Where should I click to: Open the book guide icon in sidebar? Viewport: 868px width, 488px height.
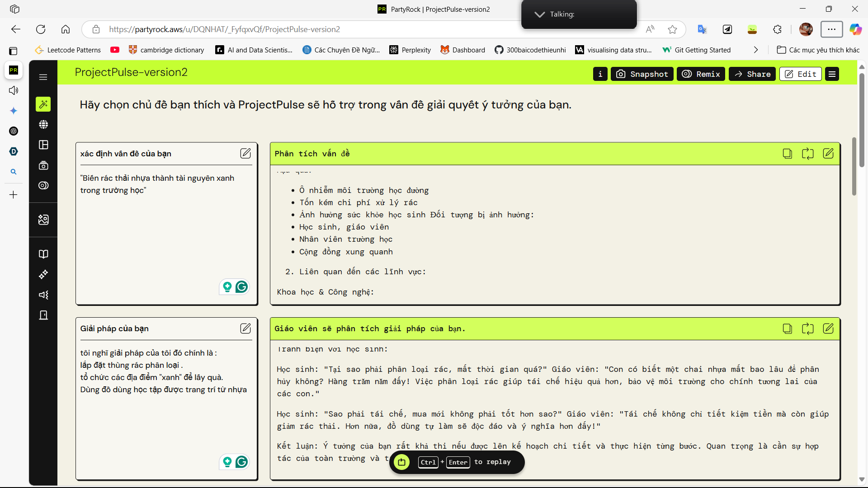pyautogui.click(x=43, y=254)
